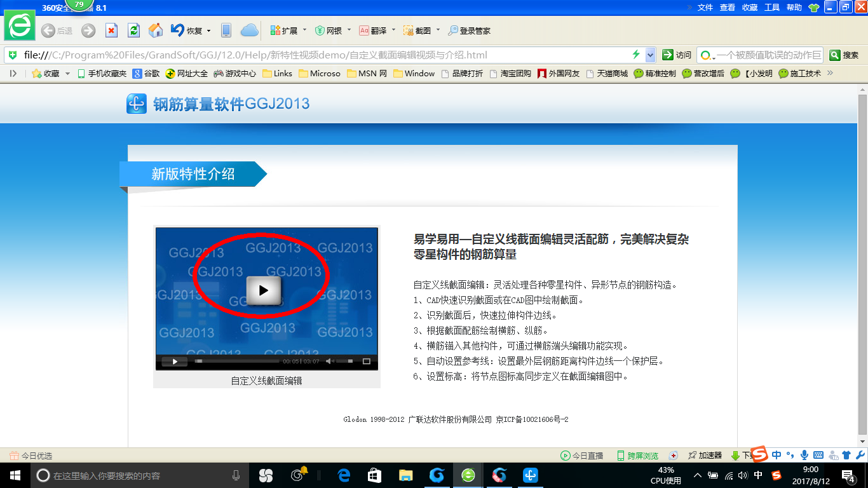The width and height of the screenshot is (868, 488).
Task: Expand more bookmarks overflow chevron
Action: pos(830,73)
